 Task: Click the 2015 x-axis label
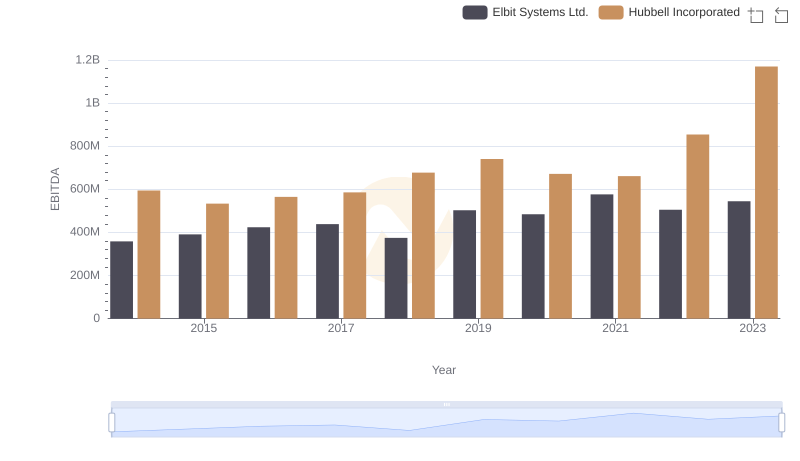pos(204,328)
